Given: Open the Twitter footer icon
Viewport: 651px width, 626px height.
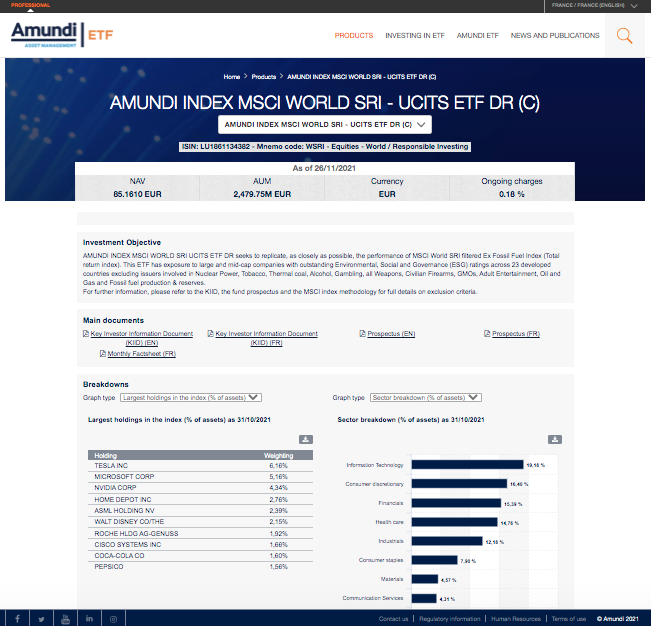Looking at the screenshot, I should (42, 619).
